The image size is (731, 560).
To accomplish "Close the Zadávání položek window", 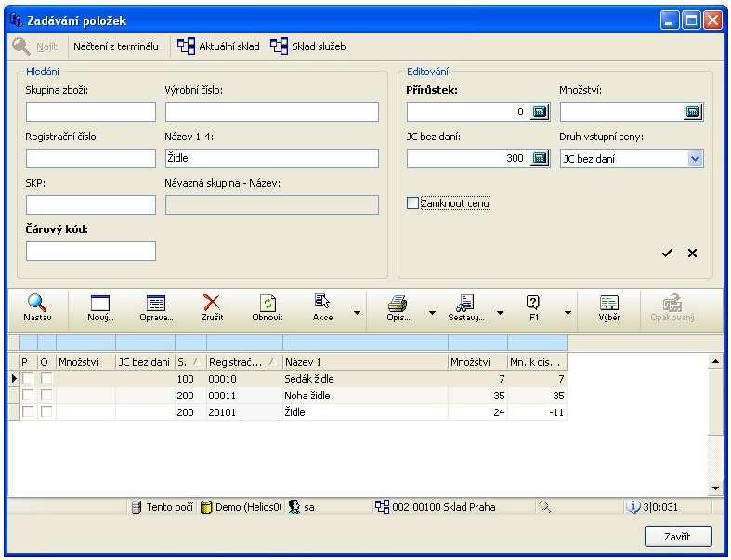I will tap(712, 20).
